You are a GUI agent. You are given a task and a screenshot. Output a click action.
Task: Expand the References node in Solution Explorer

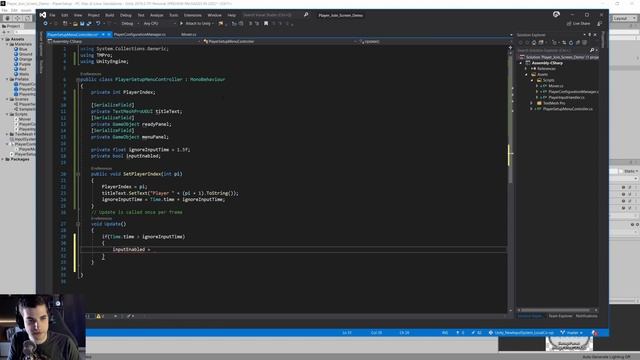coord(526,69)
